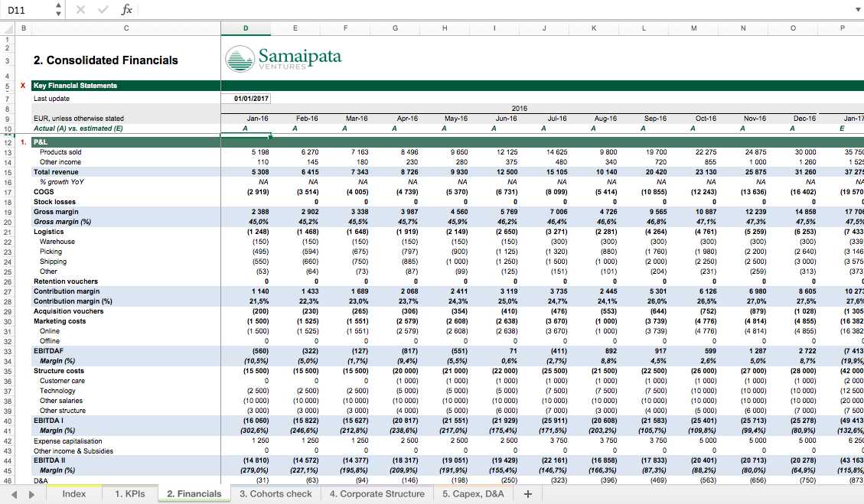
Task: Click the 'Expense capitalisation' row label
Action: 68,441
